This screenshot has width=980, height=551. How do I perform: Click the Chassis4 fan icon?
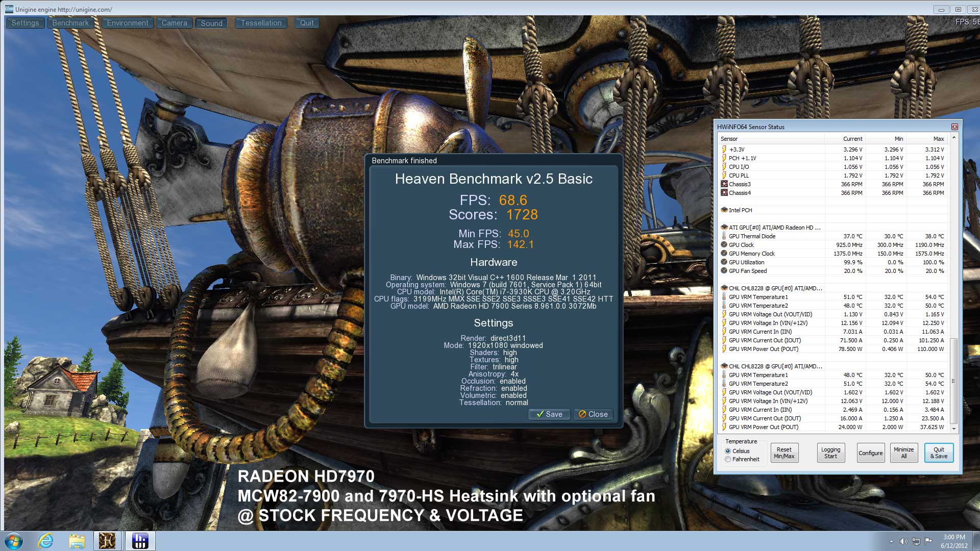tap(724, 193)
